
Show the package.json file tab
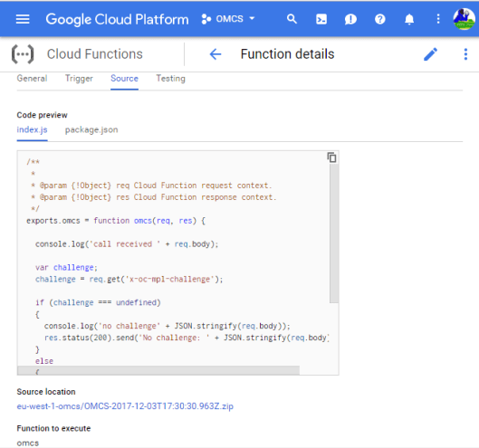tap(91, 129)
